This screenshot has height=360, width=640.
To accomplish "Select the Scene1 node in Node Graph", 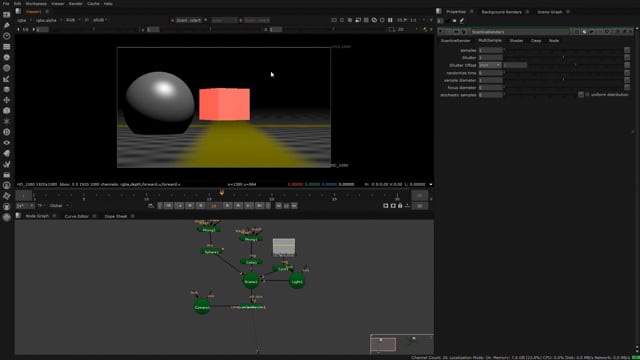I will click(x=251, y=281).
